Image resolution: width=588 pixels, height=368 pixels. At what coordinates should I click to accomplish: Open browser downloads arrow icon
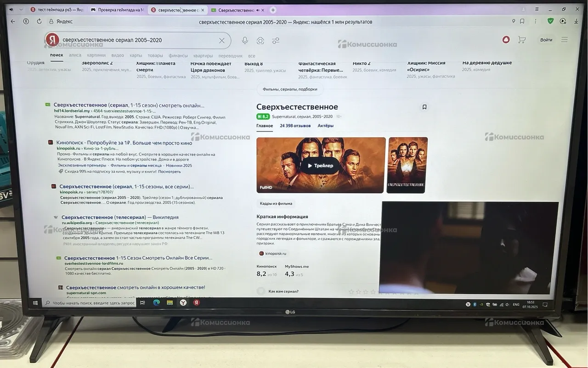click(x=576, y=21)
